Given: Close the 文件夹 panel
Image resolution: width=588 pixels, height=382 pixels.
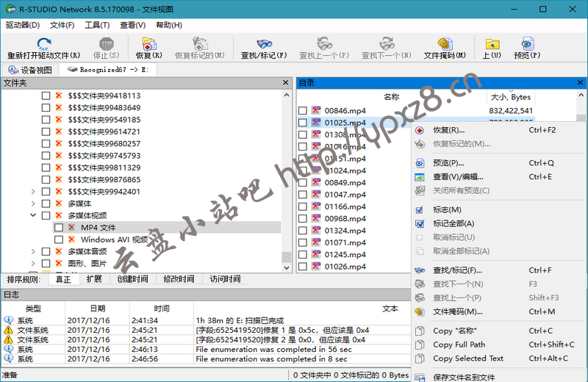Looking at the screenshot, I should 286,82.
